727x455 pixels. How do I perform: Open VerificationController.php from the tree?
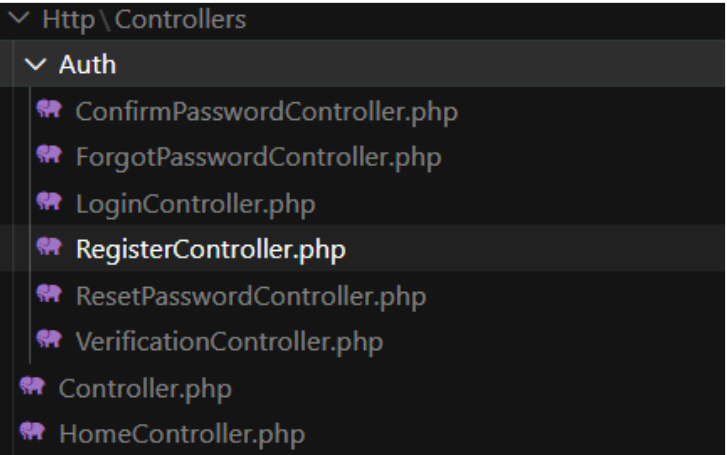coord(230,342)
